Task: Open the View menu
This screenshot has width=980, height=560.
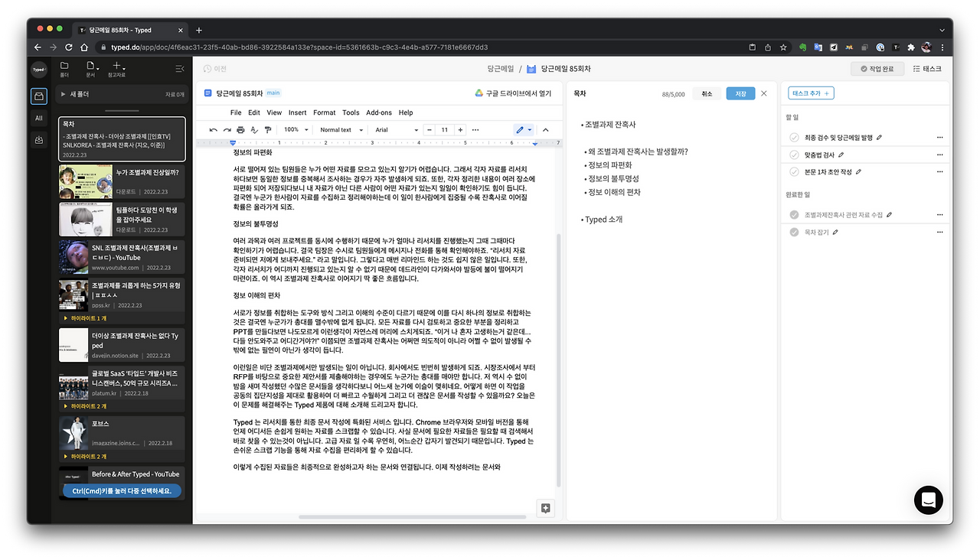Action: point(273,112)
